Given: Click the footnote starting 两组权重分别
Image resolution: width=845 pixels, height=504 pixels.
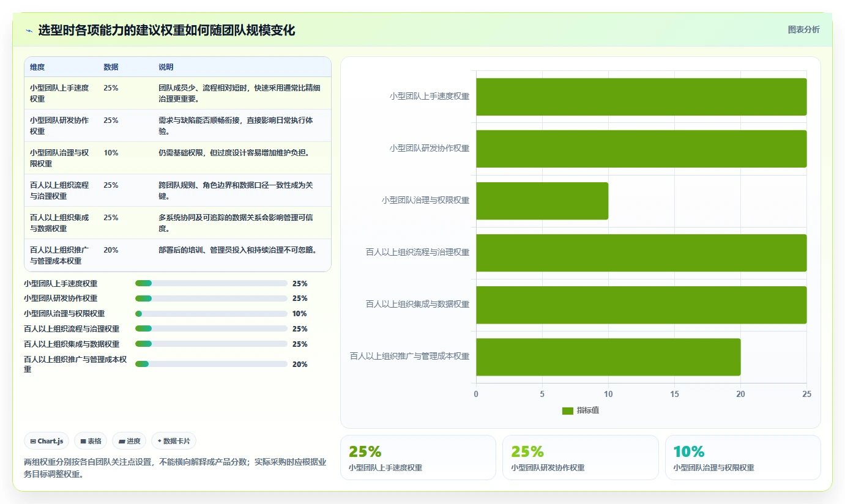Looking at the screenshot, I should click(175, 468).
